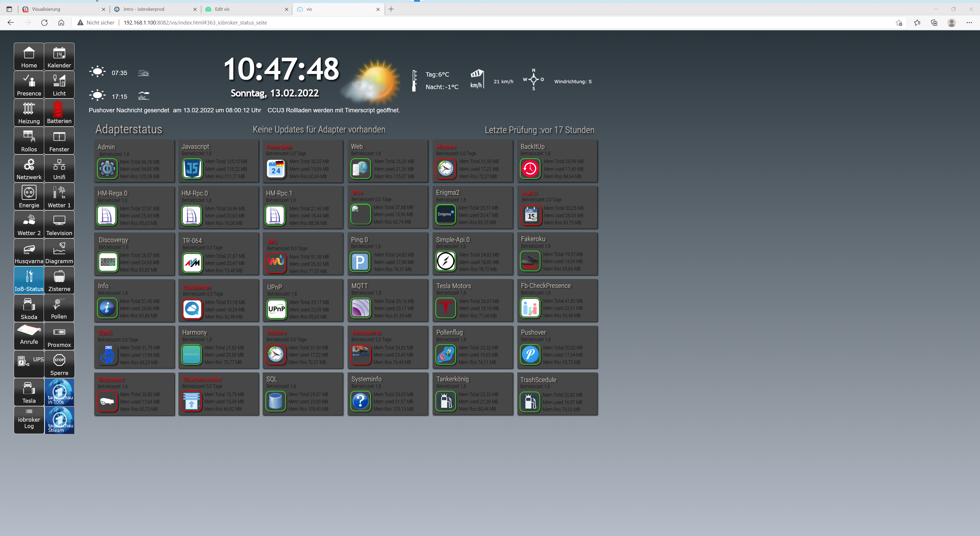
Task: Open a new browser tab
Action: pos(391,9)
